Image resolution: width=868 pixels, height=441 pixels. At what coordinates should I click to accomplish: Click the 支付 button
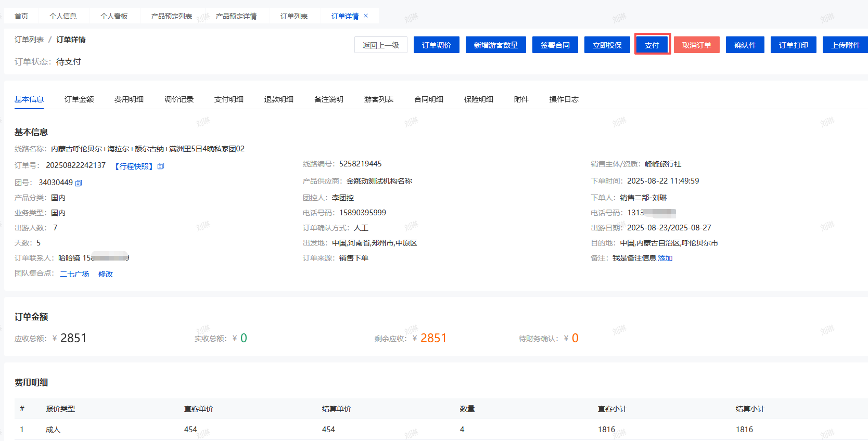(652, 45)
